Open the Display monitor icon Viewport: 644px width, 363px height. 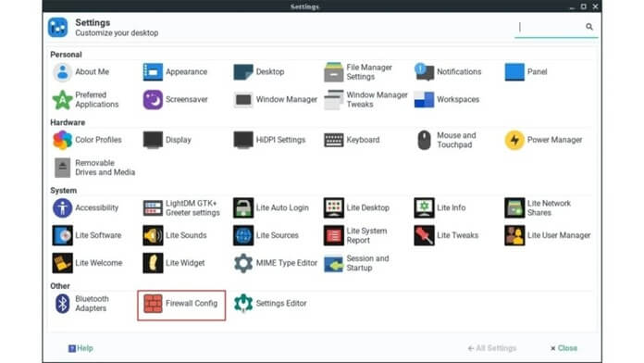(x=153, y=140)
